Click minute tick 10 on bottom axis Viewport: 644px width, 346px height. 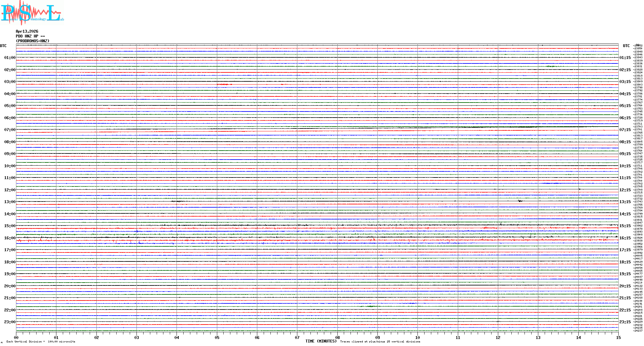point(417,338)
